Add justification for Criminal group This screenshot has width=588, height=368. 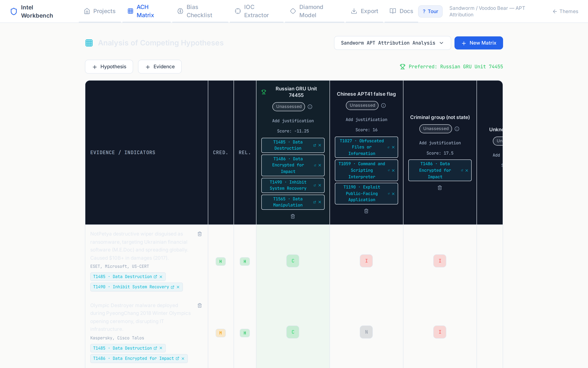pos(440,143)
